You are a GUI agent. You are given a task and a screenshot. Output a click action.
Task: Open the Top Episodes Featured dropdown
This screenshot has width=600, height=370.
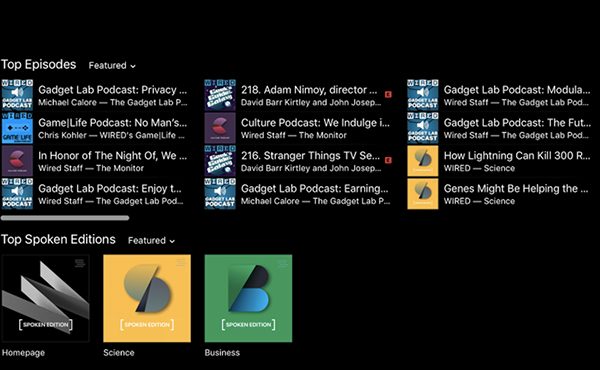pyautogui.click(x=112, y=65)
